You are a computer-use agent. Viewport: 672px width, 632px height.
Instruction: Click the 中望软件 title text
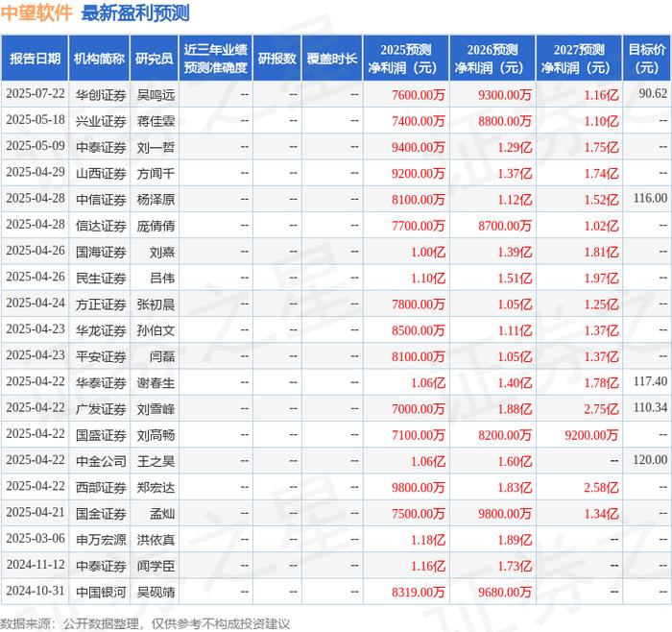click(36, 12)
